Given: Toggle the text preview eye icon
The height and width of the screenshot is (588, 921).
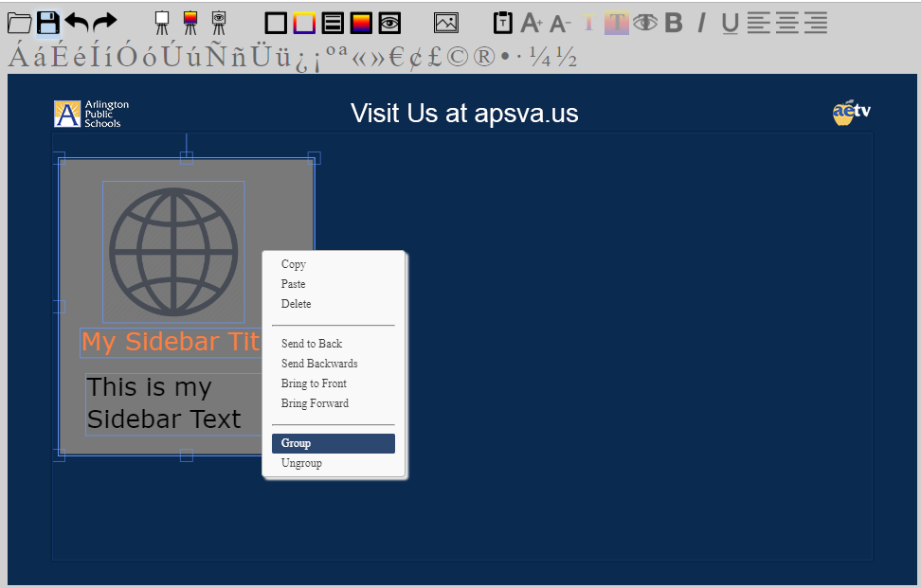Looking at the screenshot, I should [x=645, y=23].
